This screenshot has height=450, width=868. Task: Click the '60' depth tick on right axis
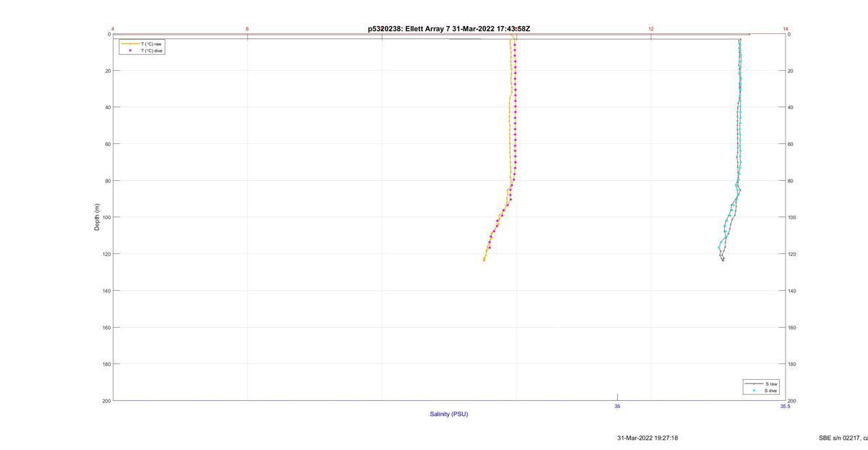pyautogui.click(x=791, y=144)
